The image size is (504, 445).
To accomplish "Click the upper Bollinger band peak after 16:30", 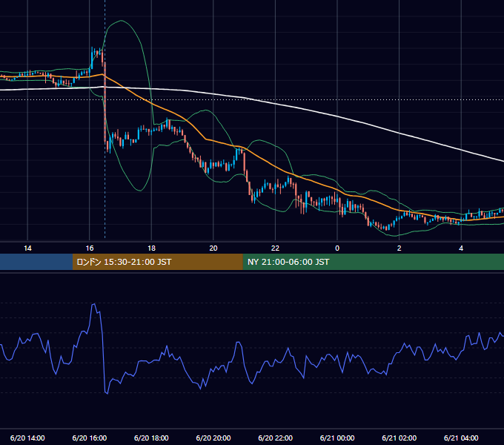I will point(121,21).
